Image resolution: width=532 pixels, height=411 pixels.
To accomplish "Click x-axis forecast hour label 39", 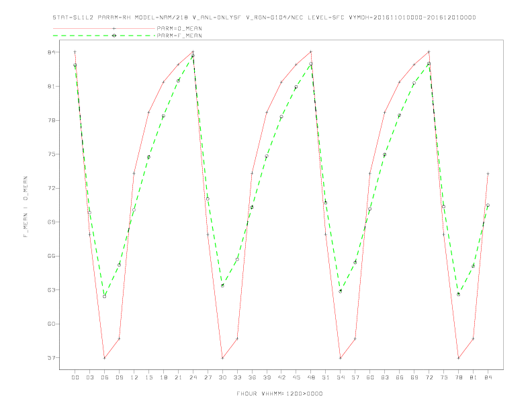I will [x=267, y=377].
